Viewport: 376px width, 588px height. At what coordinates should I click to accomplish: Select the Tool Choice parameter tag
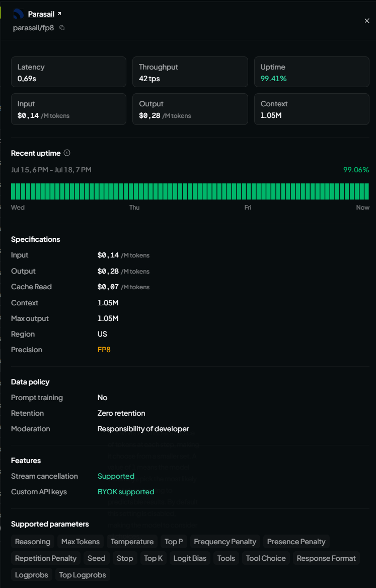(266, 558)
